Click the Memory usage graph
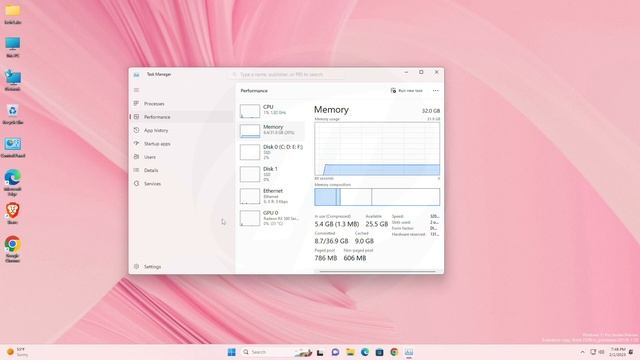This screenshot has height=360, width=640. 377,149
